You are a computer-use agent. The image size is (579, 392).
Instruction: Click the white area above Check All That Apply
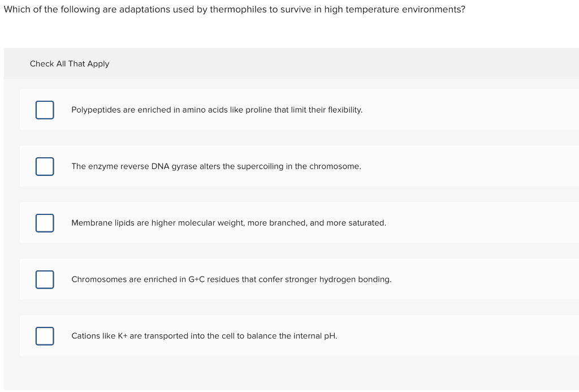(289, 34)
